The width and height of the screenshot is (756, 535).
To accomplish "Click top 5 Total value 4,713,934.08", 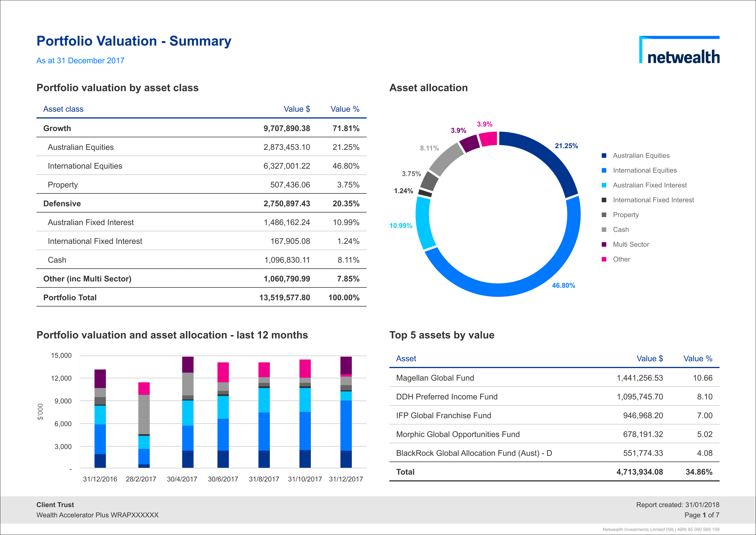I will (x=639, y=472).
